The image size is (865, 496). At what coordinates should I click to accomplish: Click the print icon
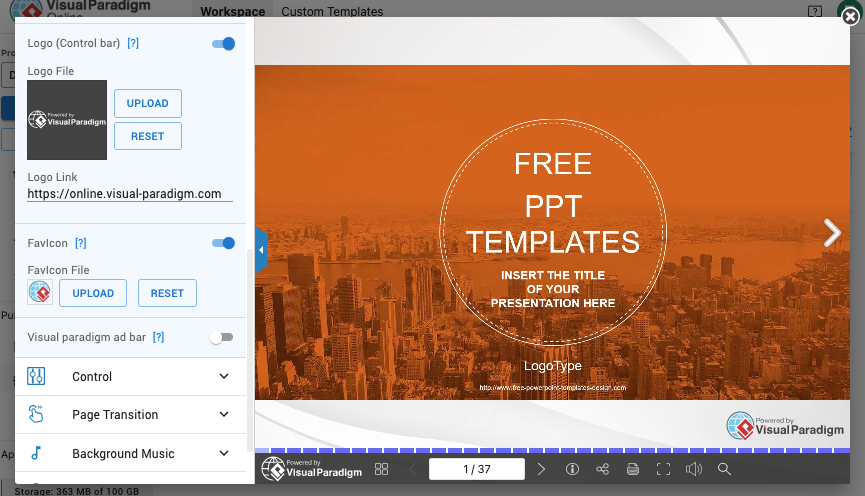(x=632, y=469)
